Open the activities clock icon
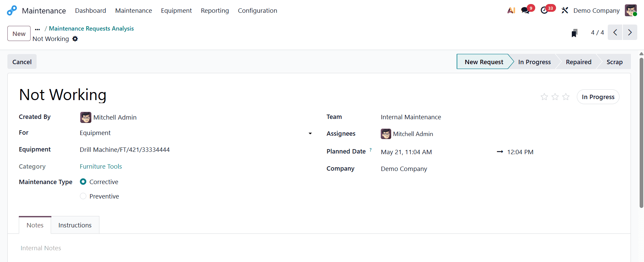The width and height of the screenshot is (644, 262). tap(544, 10)
